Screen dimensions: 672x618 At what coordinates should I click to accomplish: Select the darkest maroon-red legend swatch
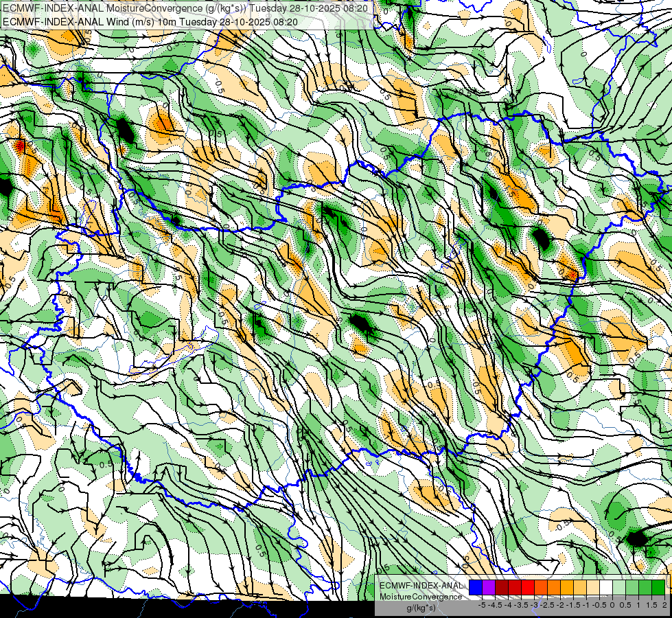tap(502, 587)
